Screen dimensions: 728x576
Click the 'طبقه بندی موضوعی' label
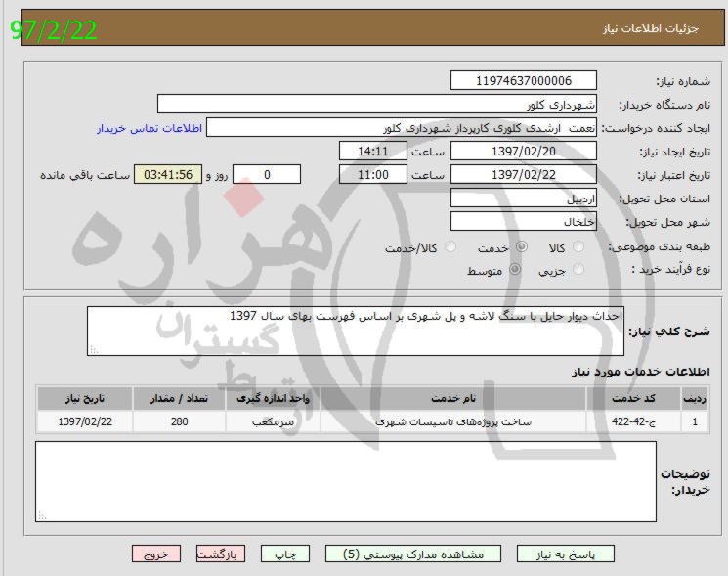pyautogui.click(x=660, y=246)
